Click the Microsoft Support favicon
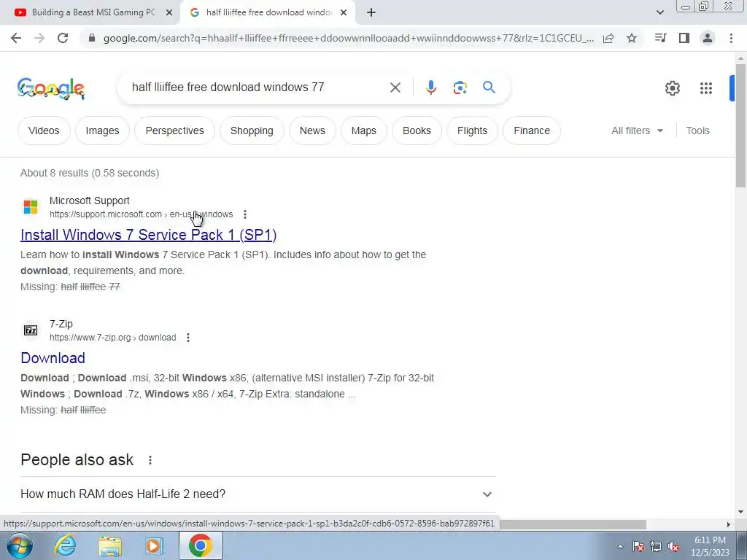747x560 pixels. pos(31,207)
